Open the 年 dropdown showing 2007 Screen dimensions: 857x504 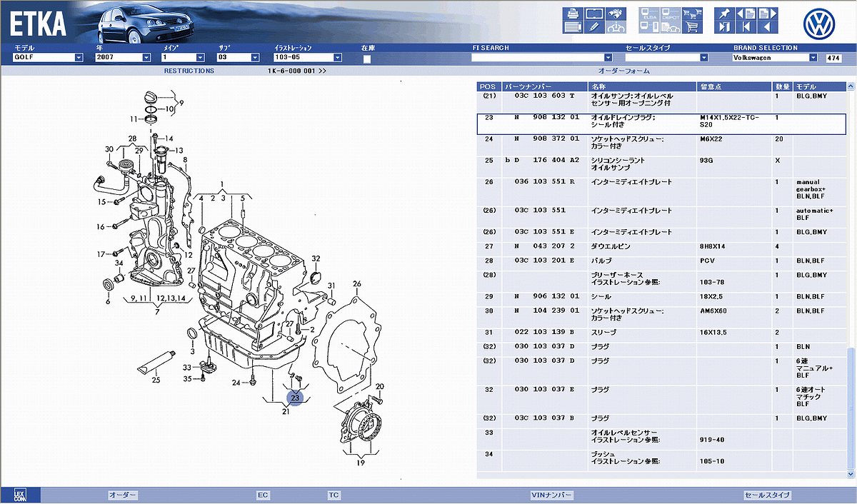123,58
